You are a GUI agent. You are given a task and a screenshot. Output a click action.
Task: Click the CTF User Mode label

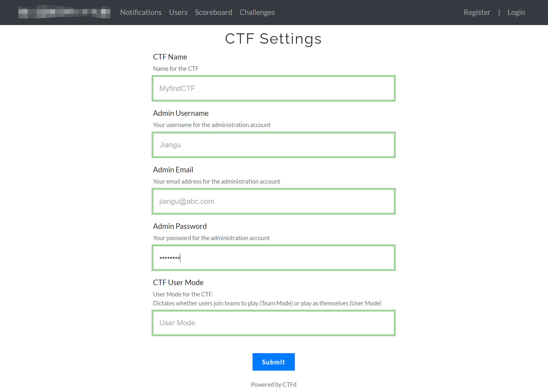tap(178, 282)
